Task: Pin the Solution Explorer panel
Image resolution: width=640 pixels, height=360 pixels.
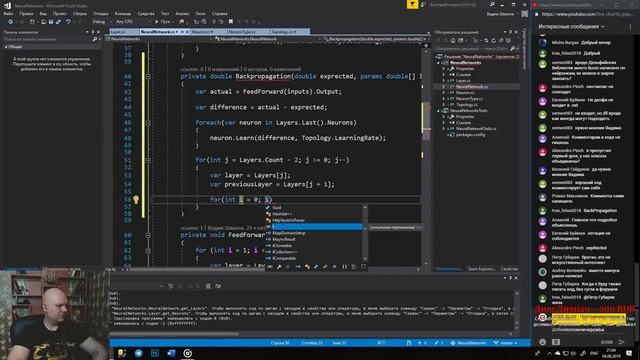Action: pyautogui.click(x=510, y=32)
